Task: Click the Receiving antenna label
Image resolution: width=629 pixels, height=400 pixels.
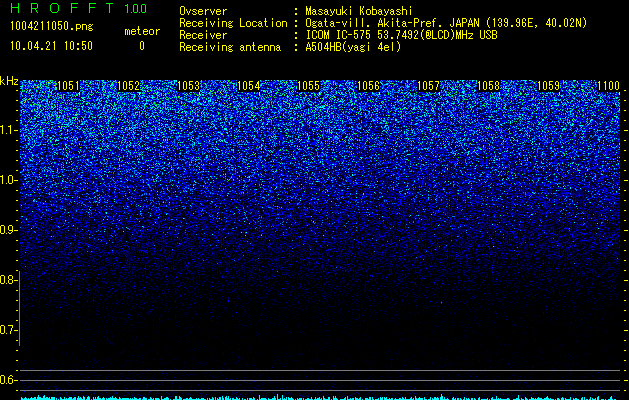Action: tap(230, 47)
